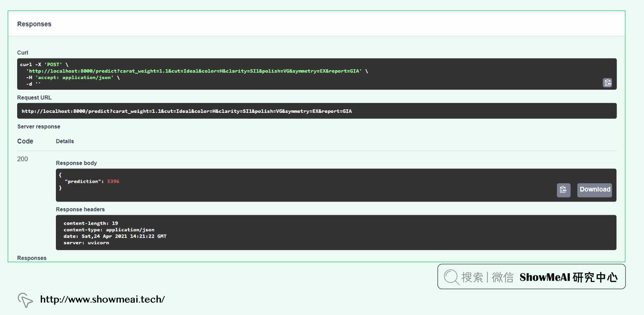
Task: Click the cursor icon beside the website URL
Action: (x=25, y=300)
